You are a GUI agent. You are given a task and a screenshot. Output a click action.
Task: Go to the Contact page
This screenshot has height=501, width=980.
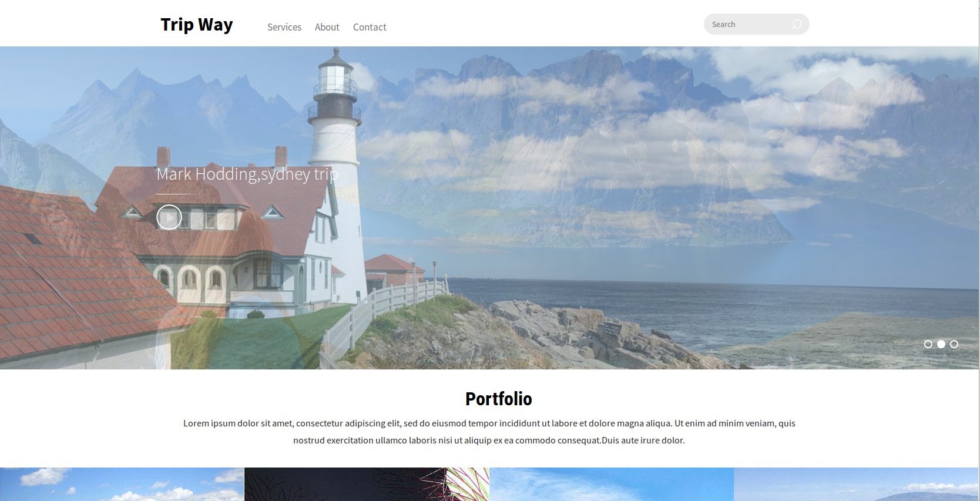coord(370,27)
